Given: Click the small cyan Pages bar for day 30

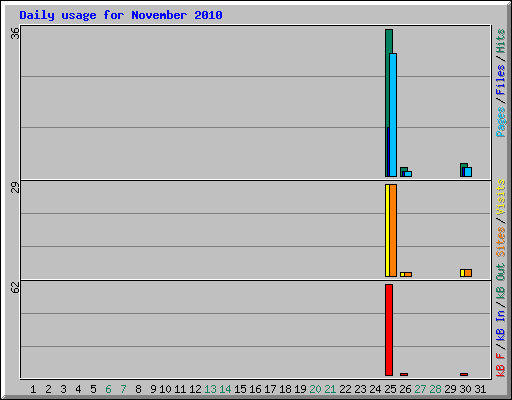Looking at the screenshot, I should (468, 172).
